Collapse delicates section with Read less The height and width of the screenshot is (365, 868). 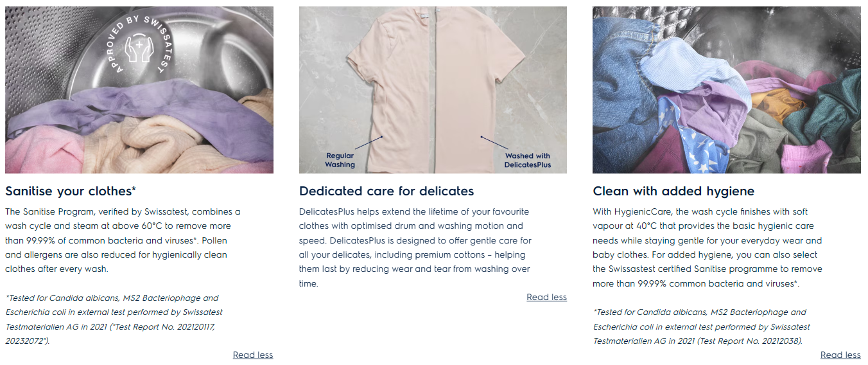click(546, 297)
